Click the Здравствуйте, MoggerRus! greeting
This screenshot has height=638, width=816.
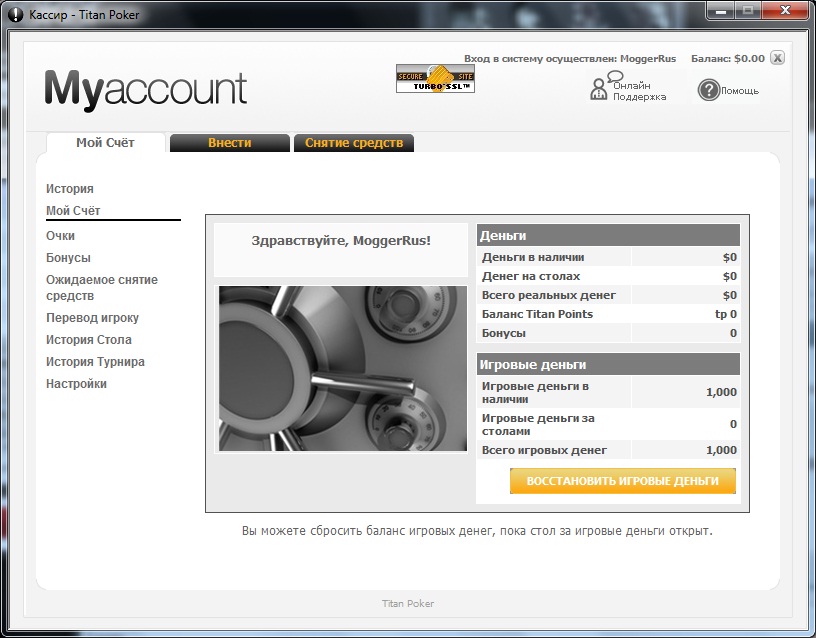341,240
